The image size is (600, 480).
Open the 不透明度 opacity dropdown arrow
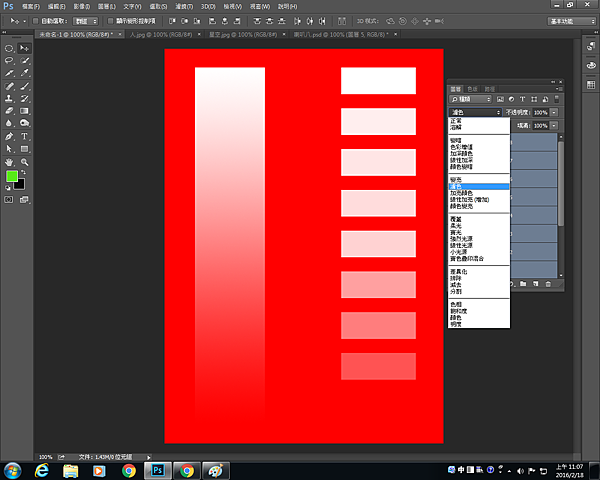554,112
